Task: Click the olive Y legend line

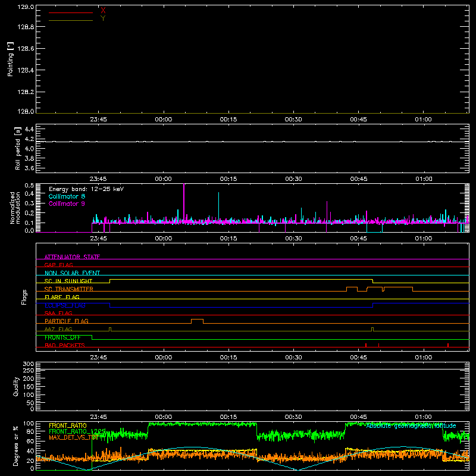Action: click(x=71, y=21)
